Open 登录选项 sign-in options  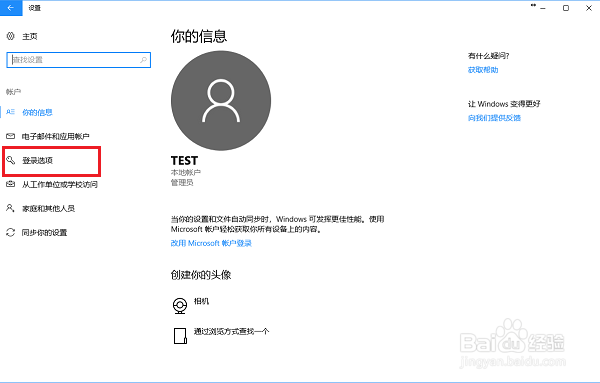click(x=37, y=160)
